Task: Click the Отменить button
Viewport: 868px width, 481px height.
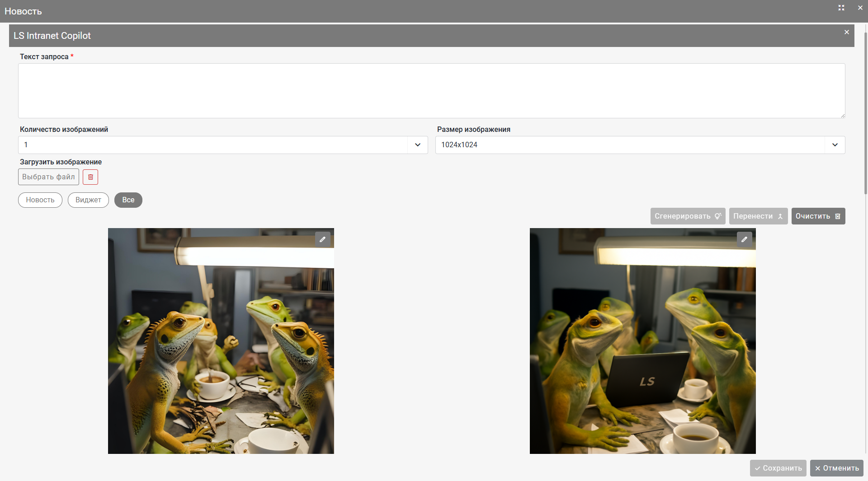Action: pyautogui.click(x=836, y=468)
